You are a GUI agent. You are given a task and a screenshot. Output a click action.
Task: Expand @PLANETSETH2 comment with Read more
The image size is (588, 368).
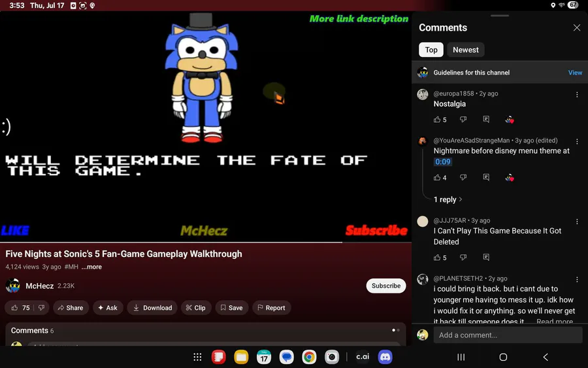pos(554,321)
